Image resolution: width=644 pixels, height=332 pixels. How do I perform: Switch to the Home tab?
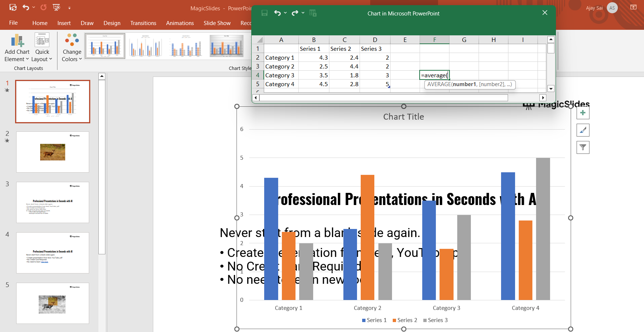pyautogui.click(x=40, y=23)
